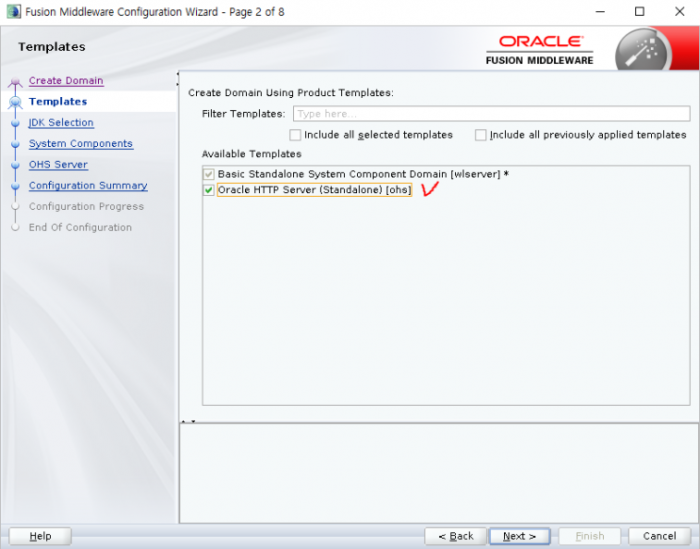Focus the Filter Templates input field
This screenshot has height=549, width=700.
pos(492,114)
